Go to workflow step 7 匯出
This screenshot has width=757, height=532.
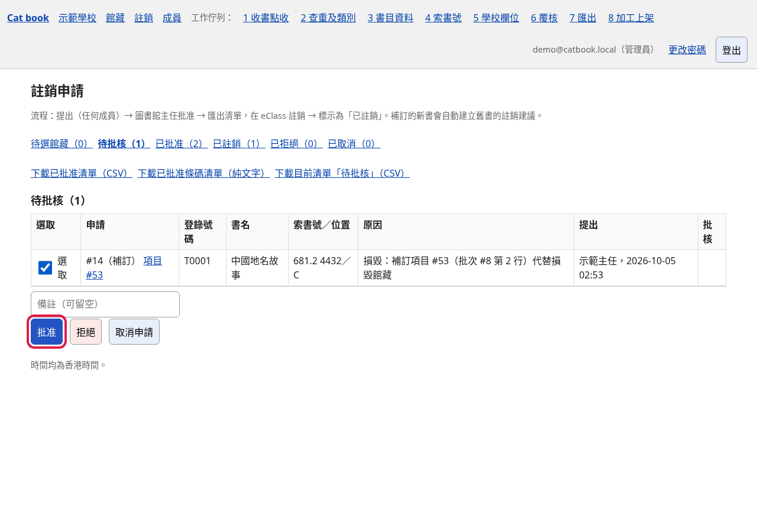coord(583,18)
